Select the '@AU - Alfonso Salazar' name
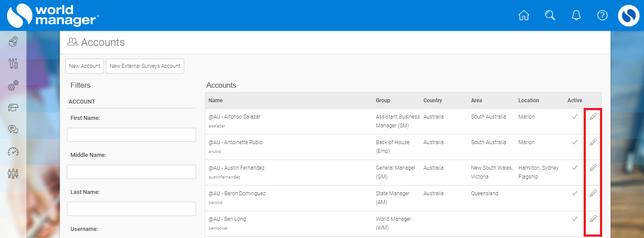 (x=235, y=117)
